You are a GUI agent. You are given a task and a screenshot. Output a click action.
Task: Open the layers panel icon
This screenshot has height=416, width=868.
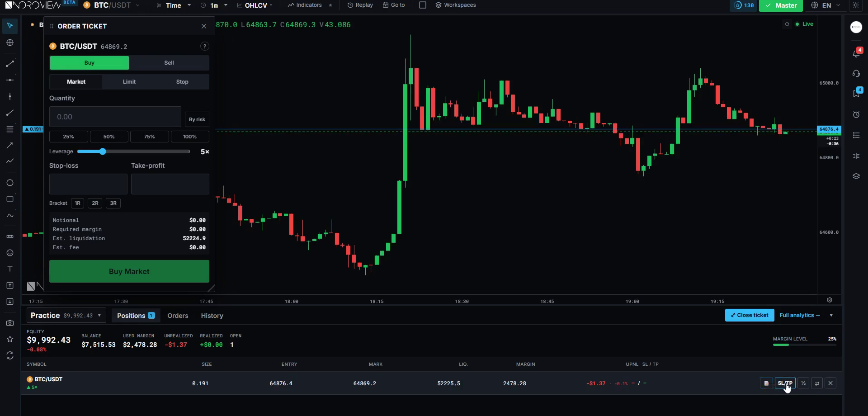(856, 176)
